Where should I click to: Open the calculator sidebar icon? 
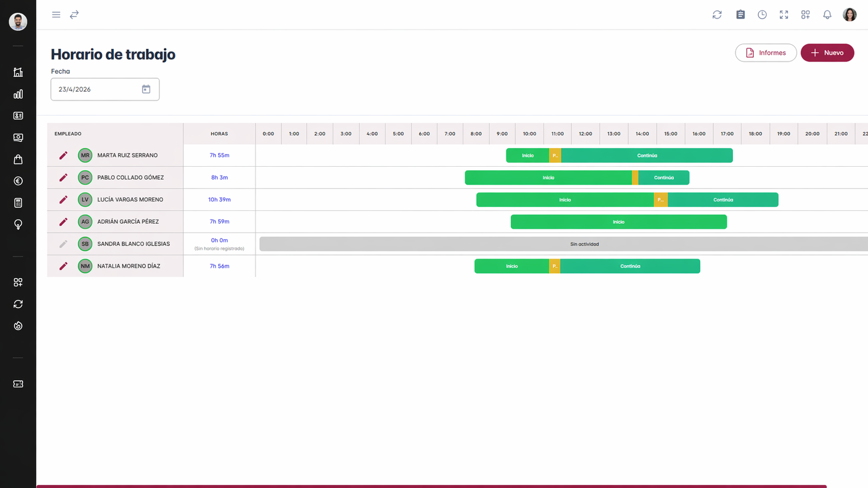coord(18,203)
